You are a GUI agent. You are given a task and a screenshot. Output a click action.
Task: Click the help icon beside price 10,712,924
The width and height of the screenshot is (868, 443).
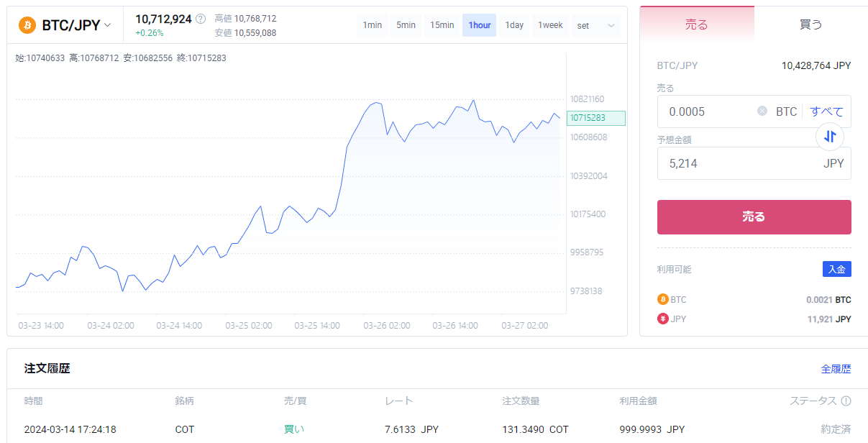[x=201, y=19]
